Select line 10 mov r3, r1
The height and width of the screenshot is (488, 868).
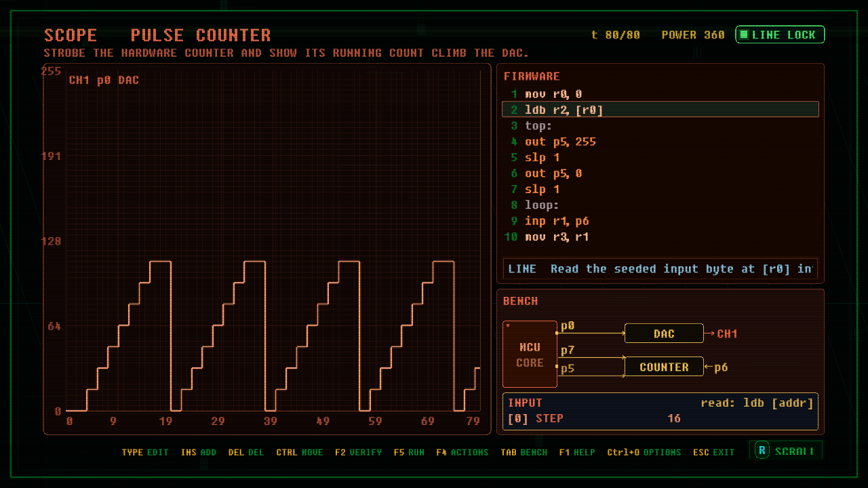coord(660,237)
